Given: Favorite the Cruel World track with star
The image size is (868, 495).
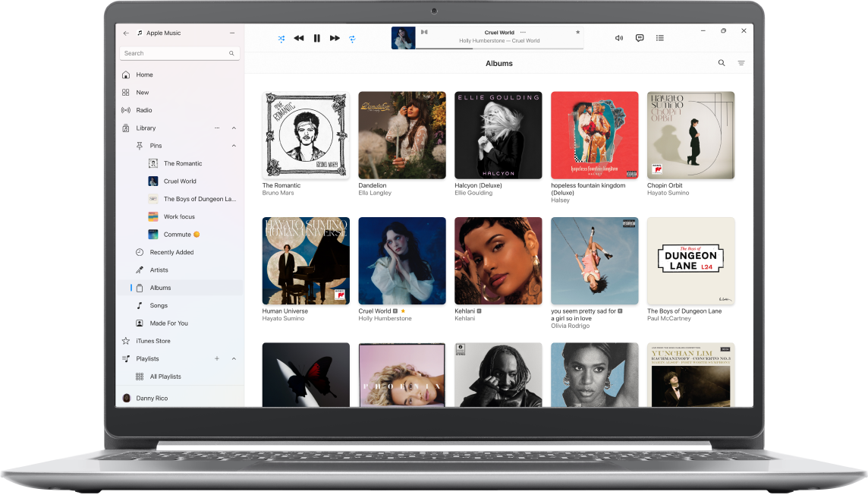Looking at the screenshot, I should [x=578, y=32].
